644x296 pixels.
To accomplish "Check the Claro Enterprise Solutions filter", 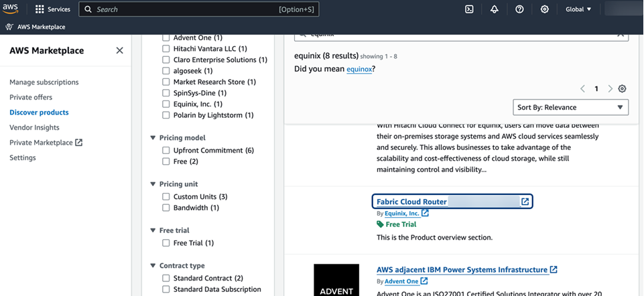I will 166,60.
